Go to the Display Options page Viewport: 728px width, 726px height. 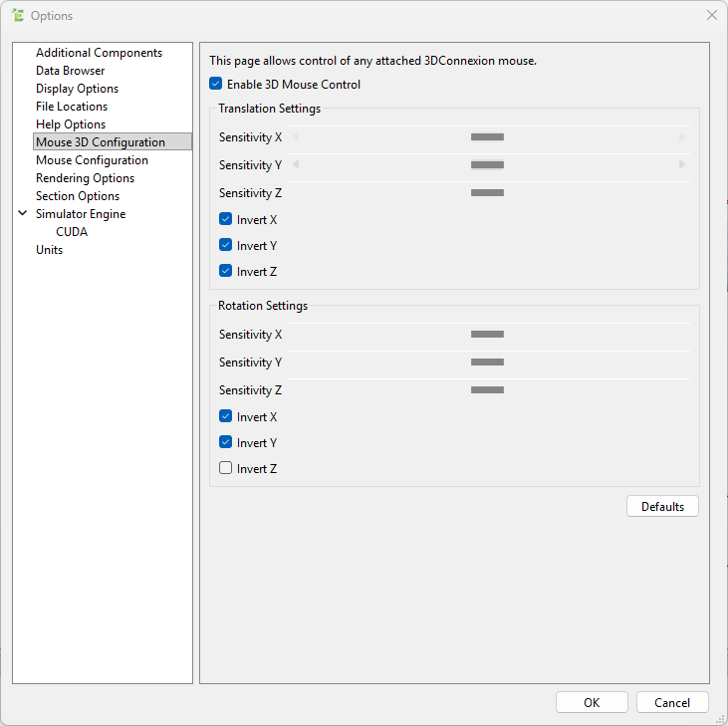click(77, 89)
